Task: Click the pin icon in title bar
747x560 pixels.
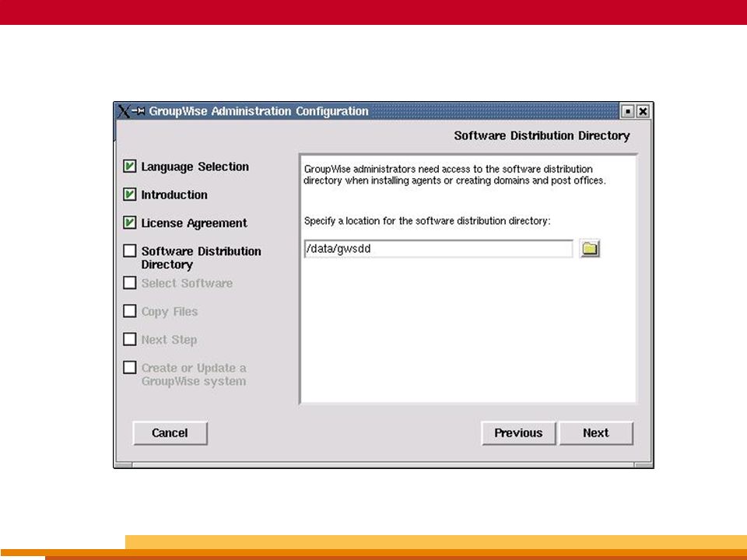Action: click(x=139, y=111)
